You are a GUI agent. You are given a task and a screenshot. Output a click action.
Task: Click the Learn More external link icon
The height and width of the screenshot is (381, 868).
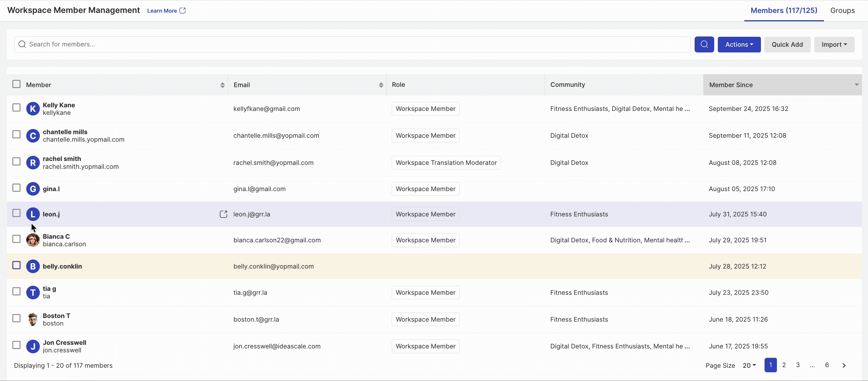pyautogui.click(x=183, y=11)
